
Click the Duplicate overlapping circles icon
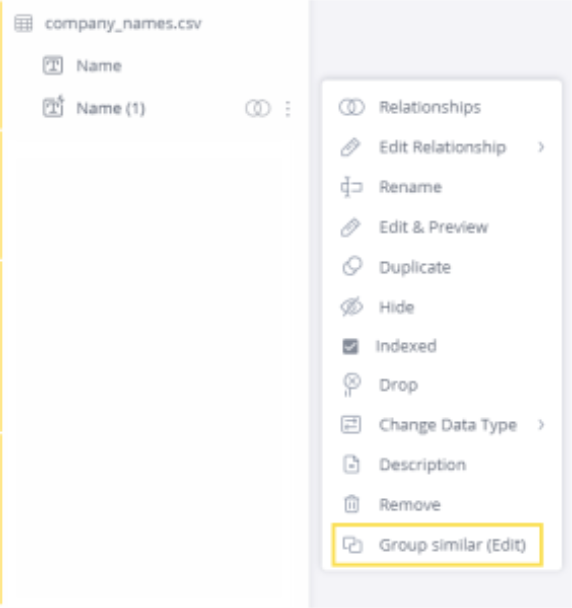click(352, 266)
